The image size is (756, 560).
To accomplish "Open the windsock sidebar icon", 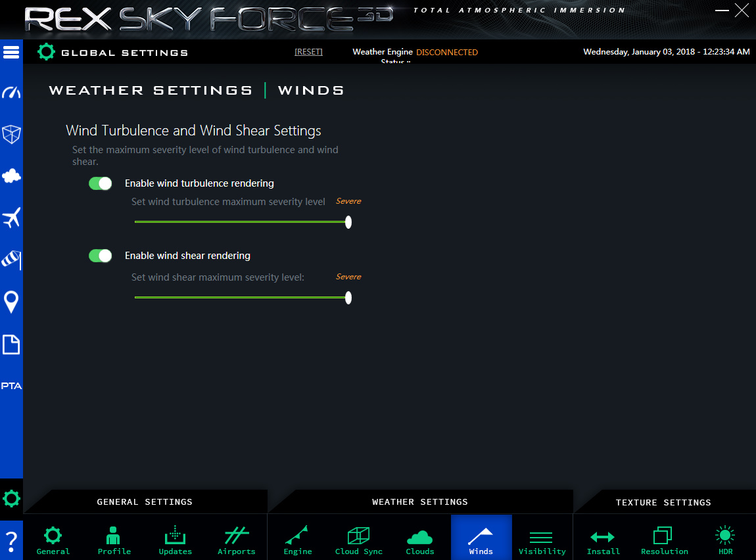I will click(x=11, y=260).
